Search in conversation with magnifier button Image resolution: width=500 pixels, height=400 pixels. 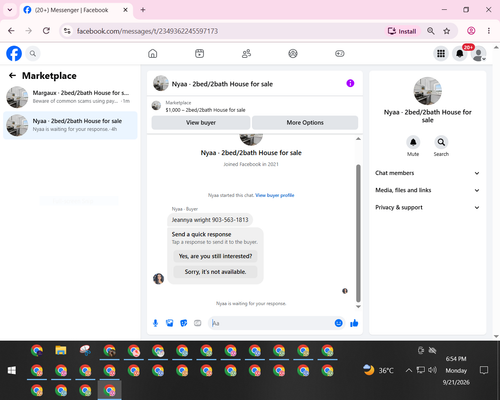click(x=441, y=142)
